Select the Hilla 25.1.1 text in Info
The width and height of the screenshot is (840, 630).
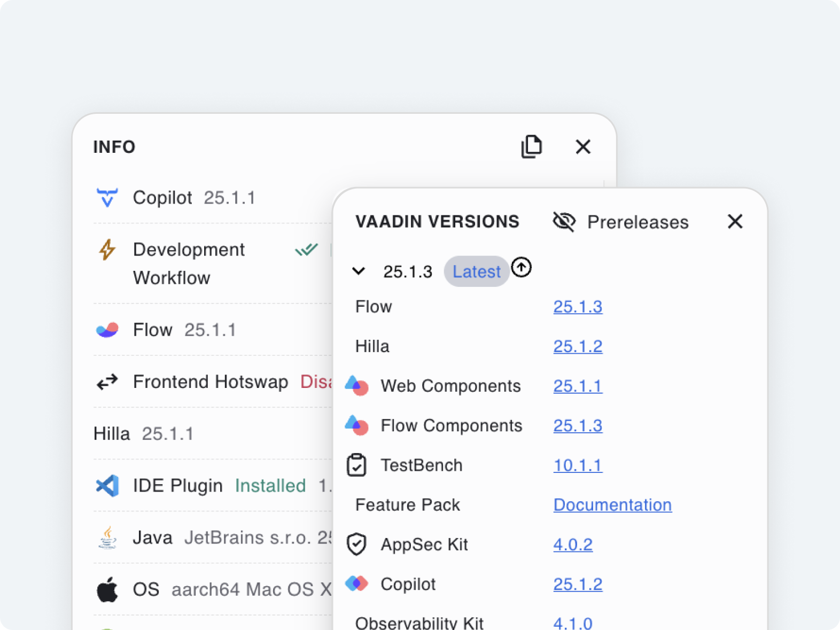click(143, 433)
